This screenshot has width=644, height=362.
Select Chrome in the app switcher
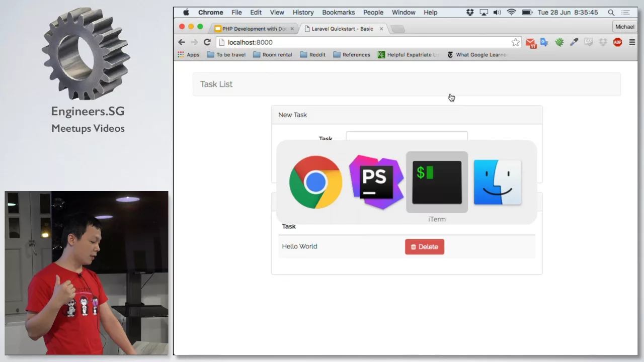[316, 182]
